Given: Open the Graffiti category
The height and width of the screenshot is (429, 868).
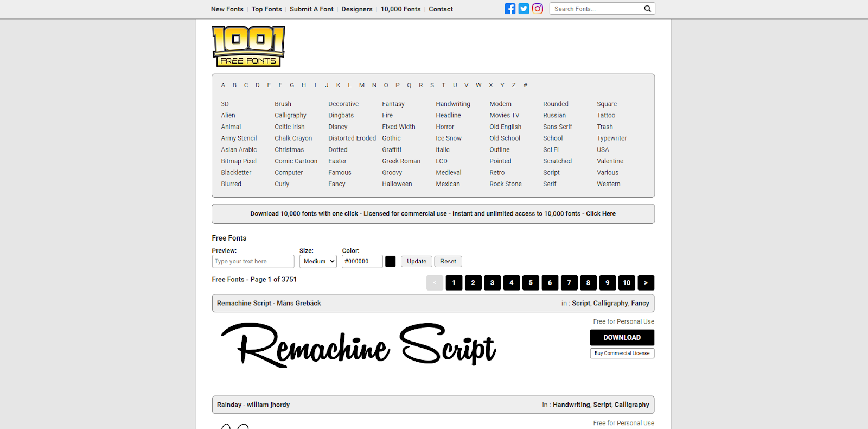Looking at the screenshot, I should pos(392,149).
